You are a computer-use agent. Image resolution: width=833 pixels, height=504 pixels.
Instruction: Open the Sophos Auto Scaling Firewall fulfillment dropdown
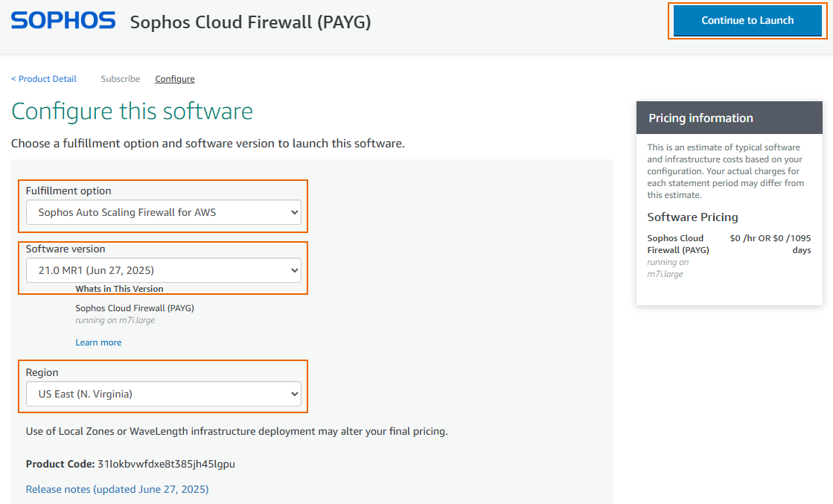(x=163, y=211)
